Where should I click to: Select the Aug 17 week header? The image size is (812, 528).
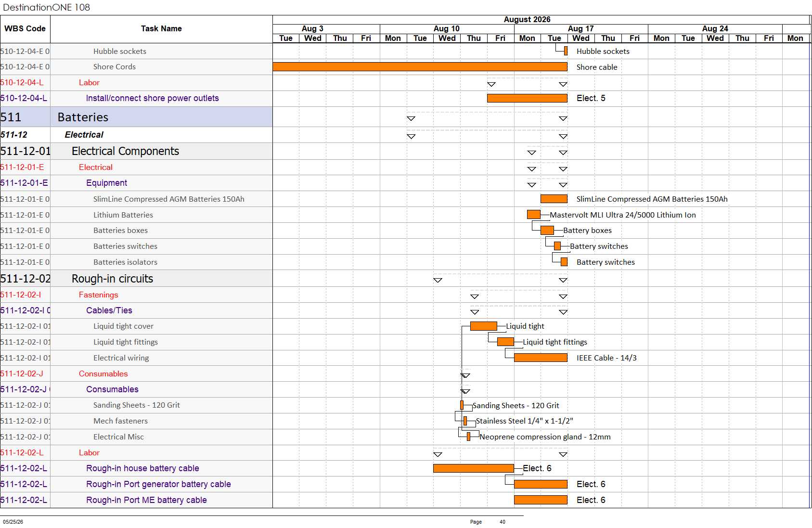coord(581,29)
